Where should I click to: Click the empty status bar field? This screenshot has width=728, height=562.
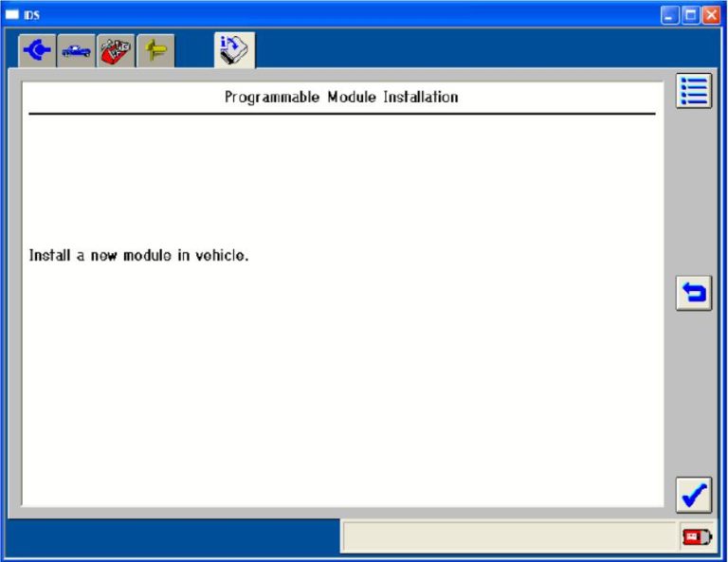509,537
